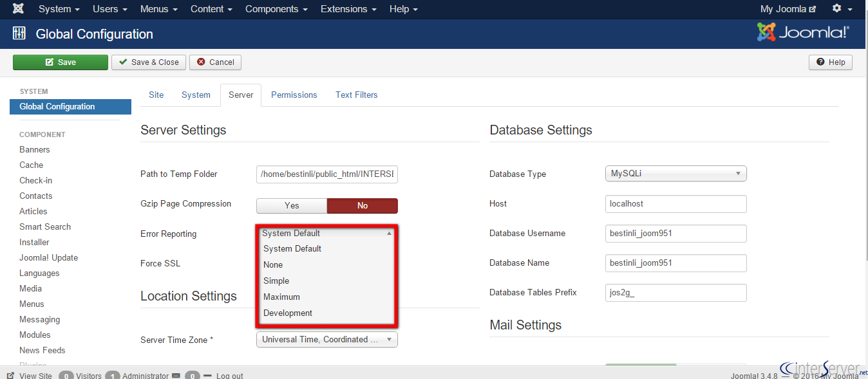Cancel the configuration changes

(215, 62)
